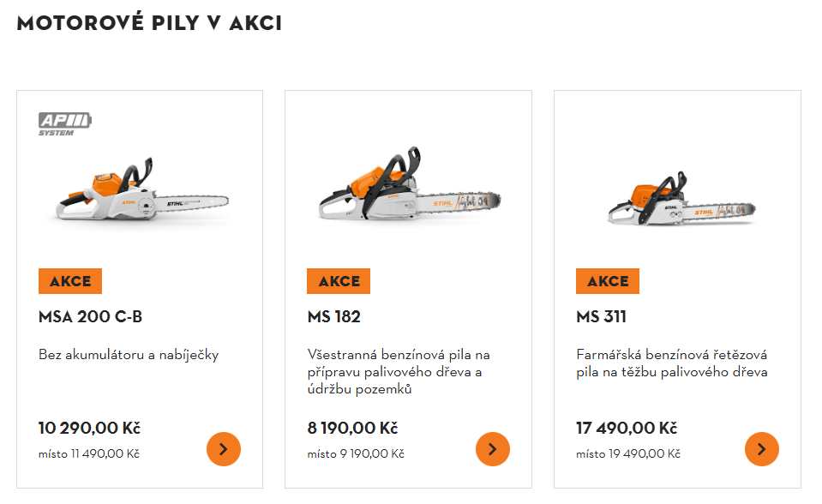Open MSA 200 C-B orange arrow button
The image size is (822, 504).
[224, 449]
